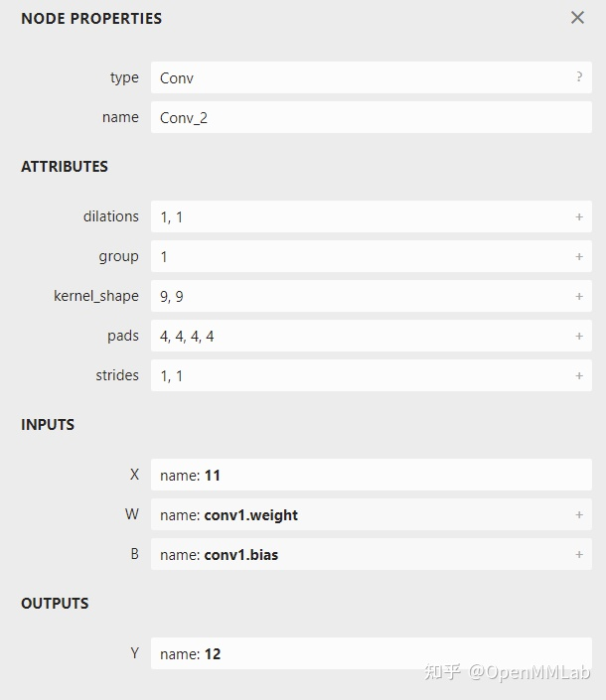Expand conv1.weight input details plus icon
Image resolution: width=606 pixels, height=700 pixels.
[579, 514]
